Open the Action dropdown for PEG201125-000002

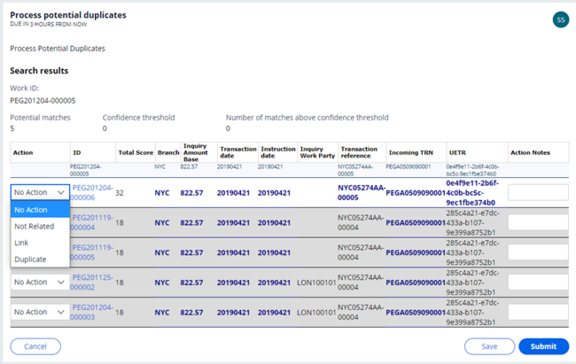pos(40,282)
